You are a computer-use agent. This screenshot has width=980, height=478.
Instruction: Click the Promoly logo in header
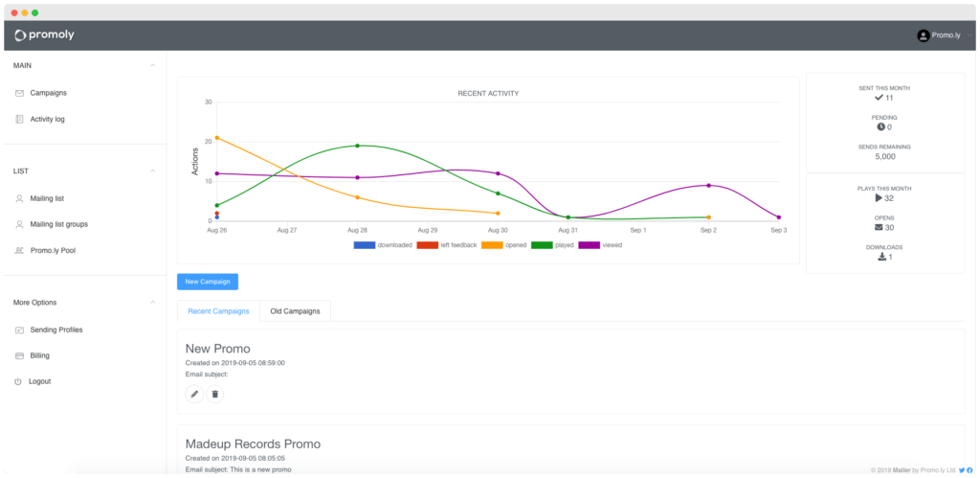(44, 35)
